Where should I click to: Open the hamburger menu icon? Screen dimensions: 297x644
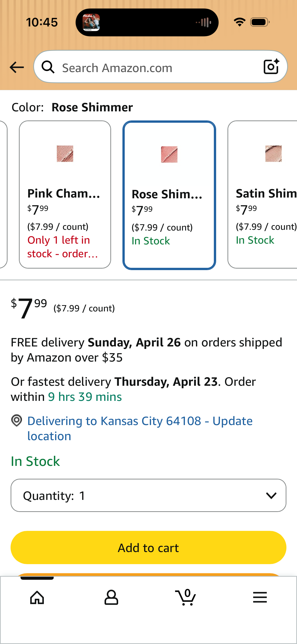(260, 597)
